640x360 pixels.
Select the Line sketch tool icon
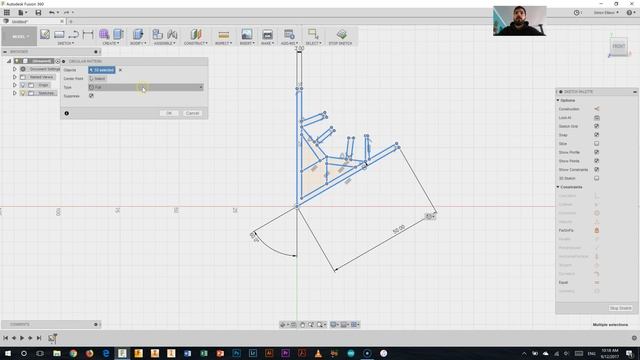[73, 34]
